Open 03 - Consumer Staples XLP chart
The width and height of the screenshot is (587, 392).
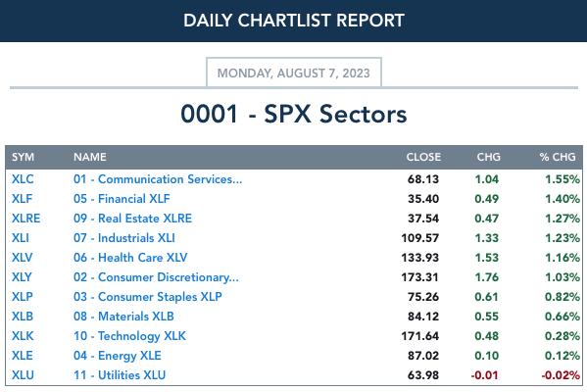pos(148,297)
